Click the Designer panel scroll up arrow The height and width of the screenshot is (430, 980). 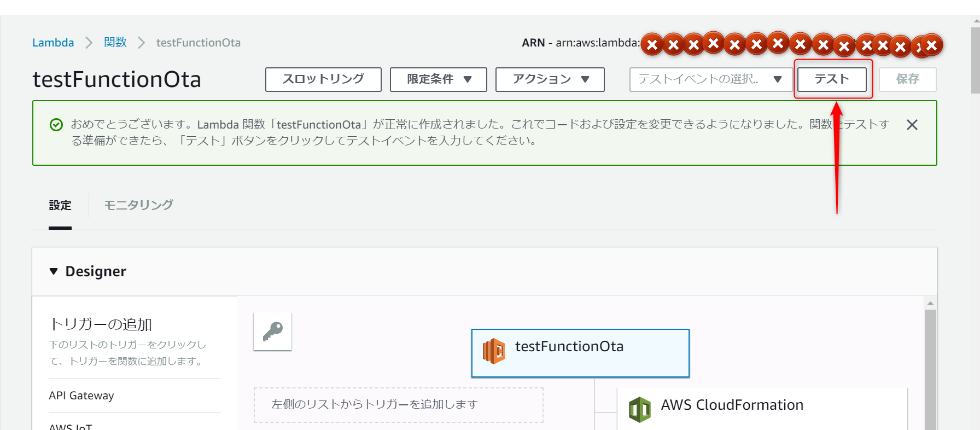click(930, 303)
